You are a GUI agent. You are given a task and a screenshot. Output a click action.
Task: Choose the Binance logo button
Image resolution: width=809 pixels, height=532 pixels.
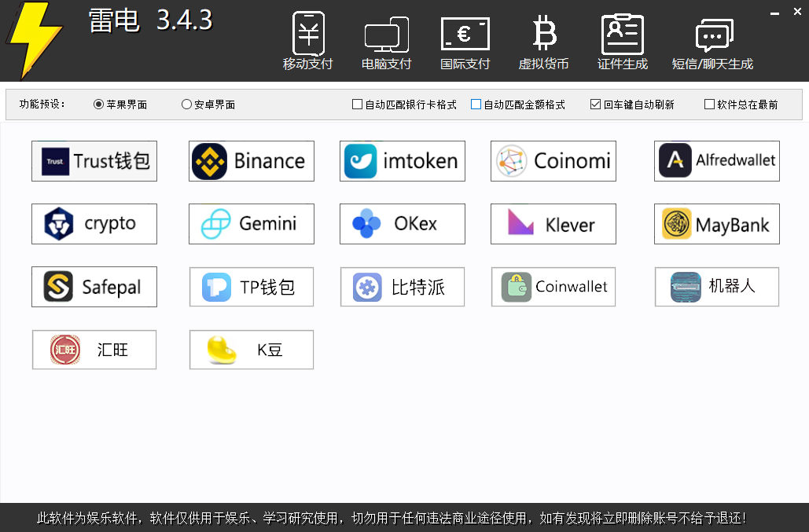pos(252,161)
